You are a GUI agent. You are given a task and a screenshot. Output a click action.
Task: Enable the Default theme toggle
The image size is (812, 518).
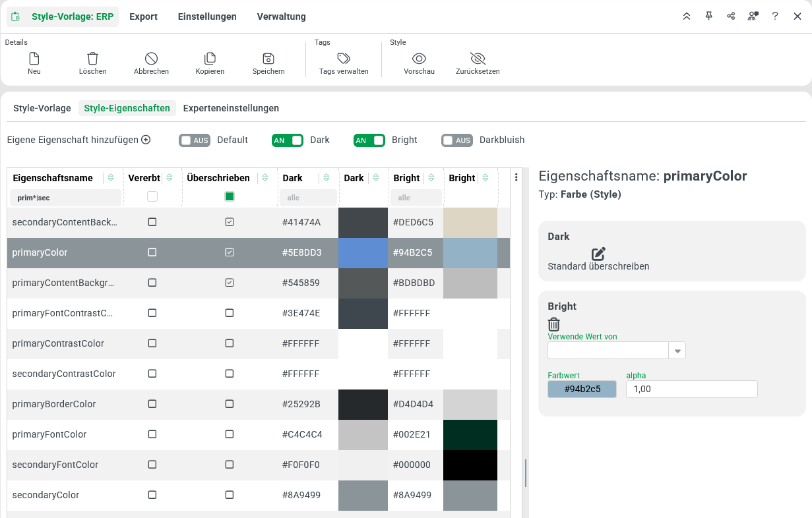(195, 140)
